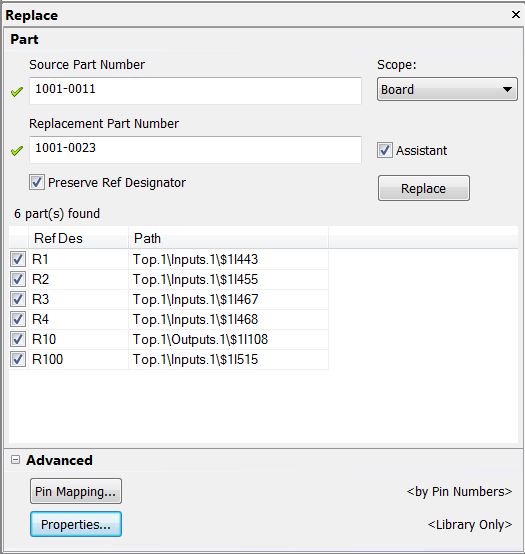Click the green checkmark beside Source Part Number
Image resolution: width=525 pixels, height=554 pixels.
click(17, 92)
